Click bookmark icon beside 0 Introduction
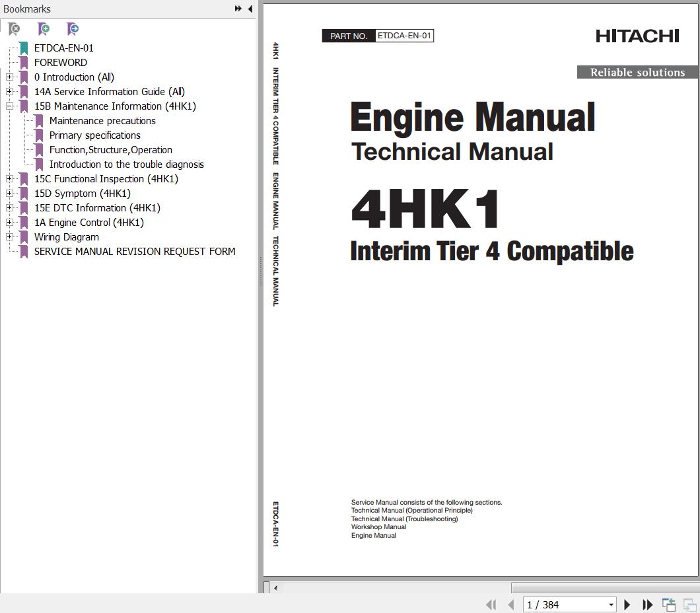 (x=24, y=77)
